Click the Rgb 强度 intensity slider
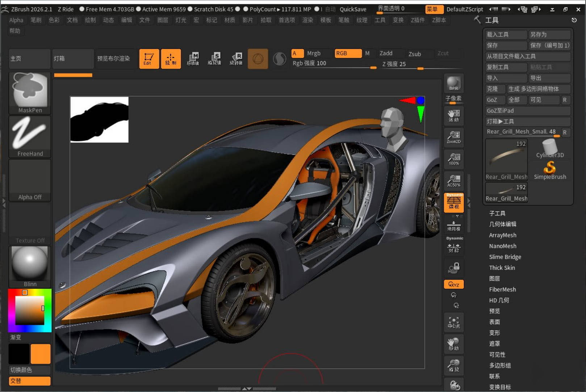The height and width of the screenshot is (392, 586). coord(334,64)
